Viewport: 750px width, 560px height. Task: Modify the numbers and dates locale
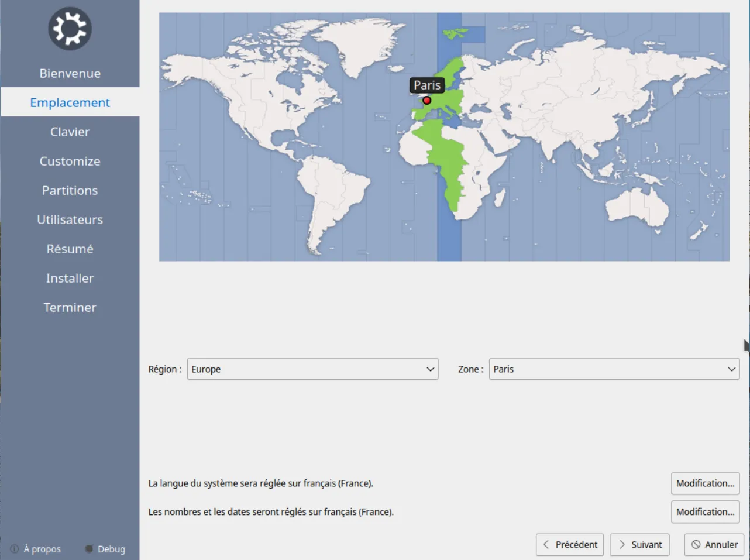coord(705,512)
